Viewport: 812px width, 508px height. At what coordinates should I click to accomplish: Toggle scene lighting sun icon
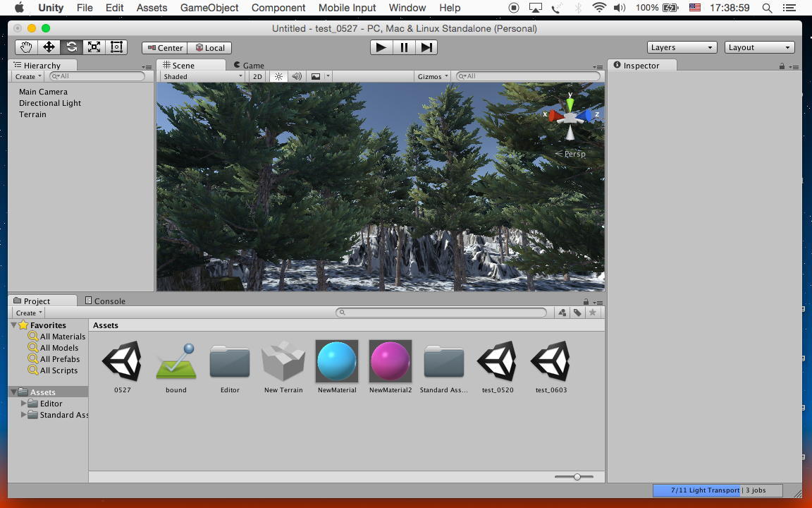point(278,76)
